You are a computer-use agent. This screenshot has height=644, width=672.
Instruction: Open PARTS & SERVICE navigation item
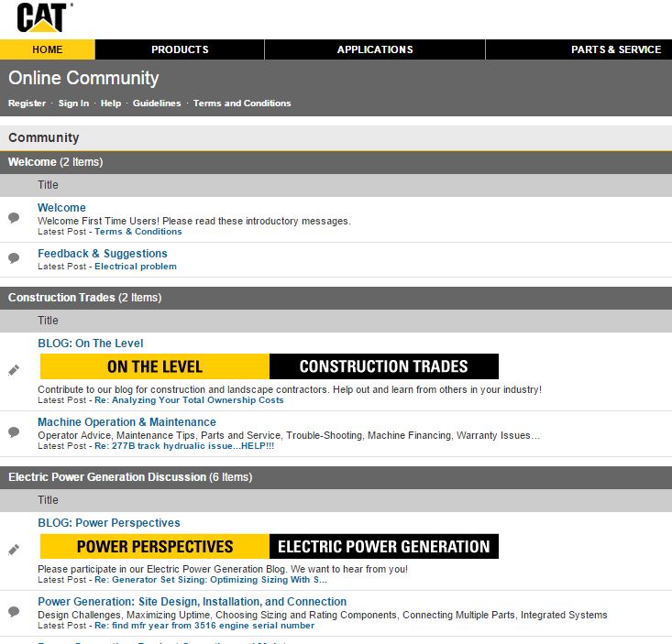[615, 49]
